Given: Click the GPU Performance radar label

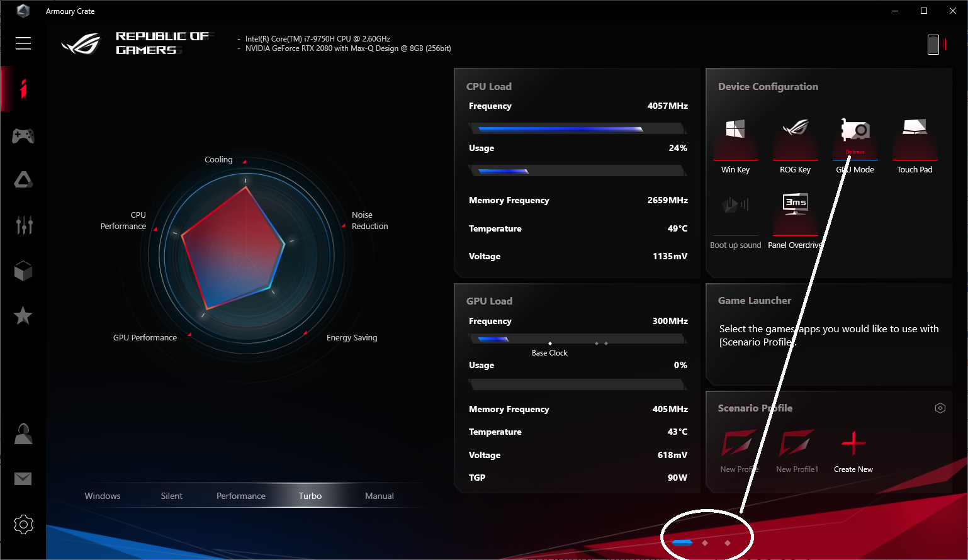Looking at the screenshot, I should 145,338.
